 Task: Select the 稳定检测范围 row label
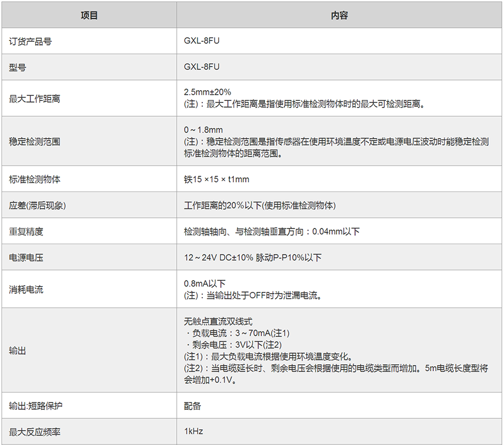(x=35, y=142)
